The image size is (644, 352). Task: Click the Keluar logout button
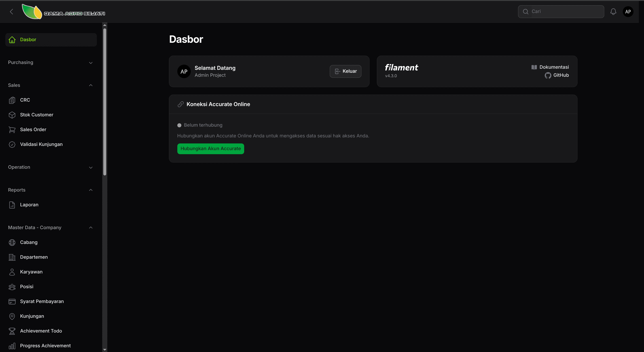point(345,71)
